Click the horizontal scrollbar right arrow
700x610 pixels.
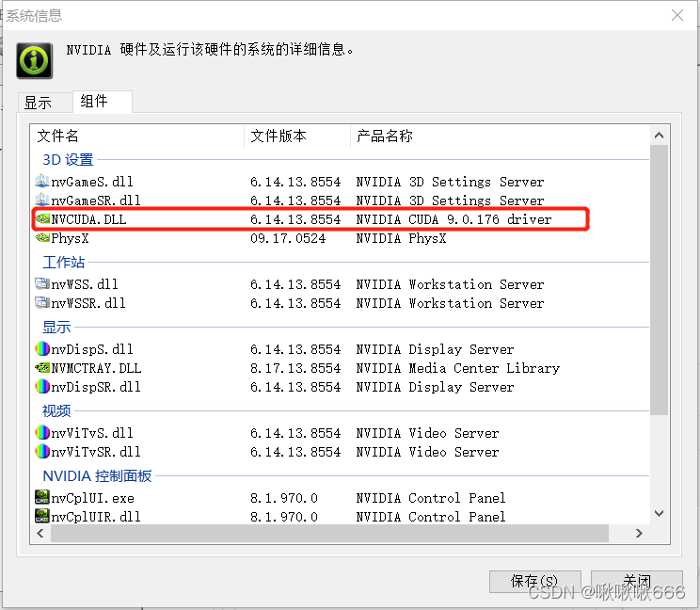[x=639, y=533]
